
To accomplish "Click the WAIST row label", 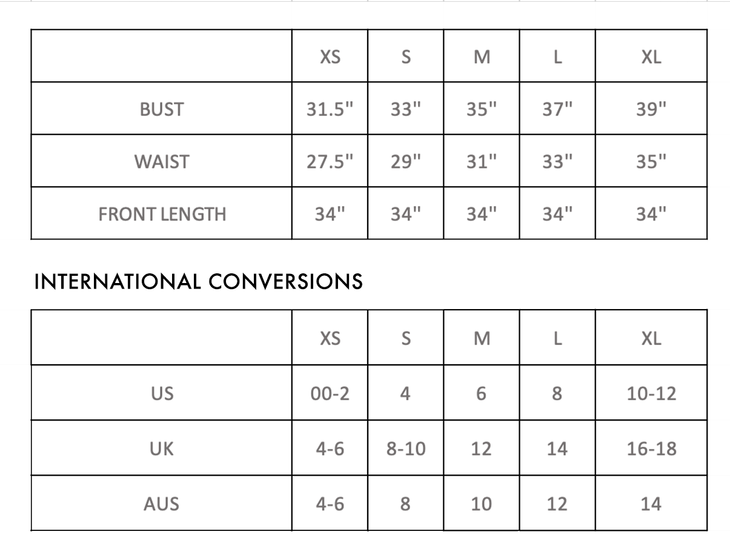I will [x=161, y=162].
